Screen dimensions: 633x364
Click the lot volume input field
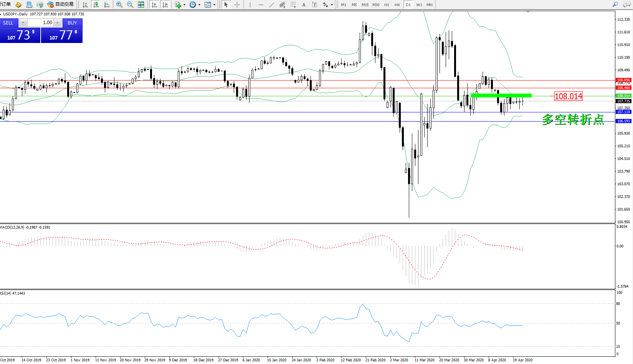click(41, 23)
